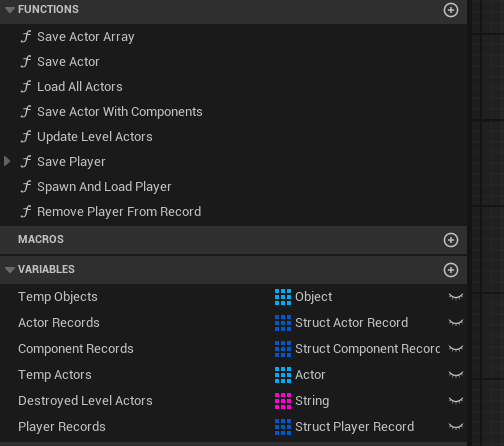
Task: Click function icon beside Remove Player From Record
Action: [26, 212]
